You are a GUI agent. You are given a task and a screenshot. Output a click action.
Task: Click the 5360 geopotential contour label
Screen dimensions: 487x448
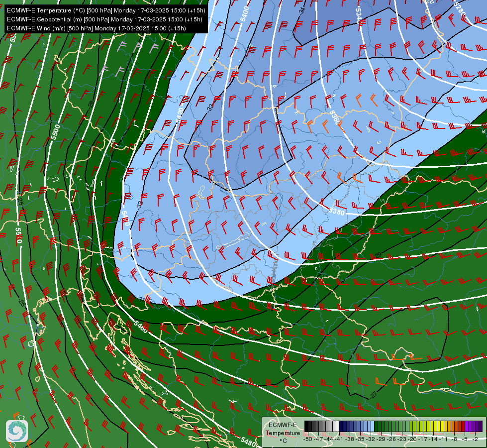click(x=334, y=117)
